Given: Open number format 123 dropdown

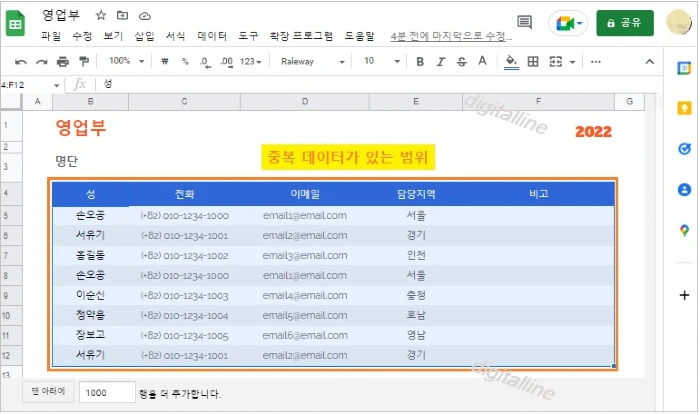Looking at the screenshot, I should pyautogui.click(x=250, y=62).
